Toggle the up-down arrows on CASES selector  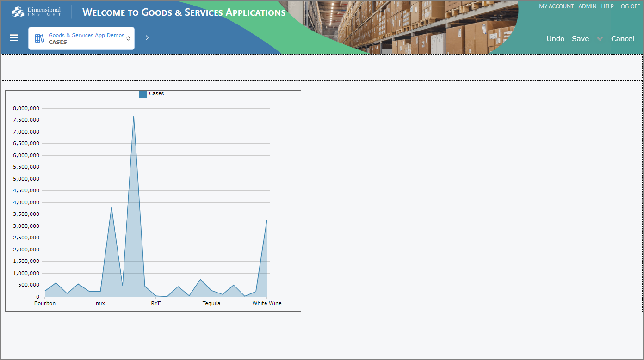tap(128, 38)
